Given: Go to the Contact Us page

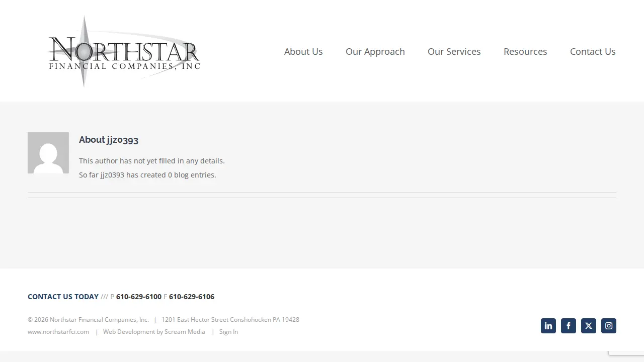Looking at the screenshot, I should pyautogui.click(x=593, y=52).
